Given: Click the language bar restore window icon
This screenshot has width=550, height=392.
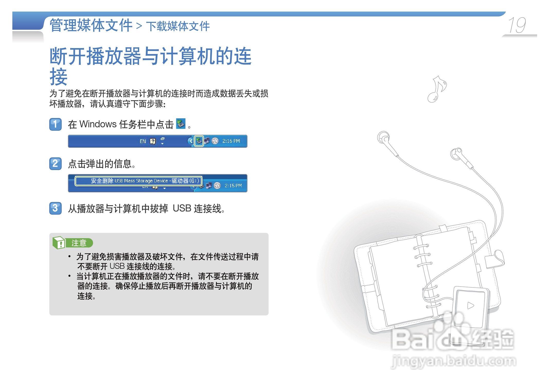Looking at the screenshot, I should 163,139.
